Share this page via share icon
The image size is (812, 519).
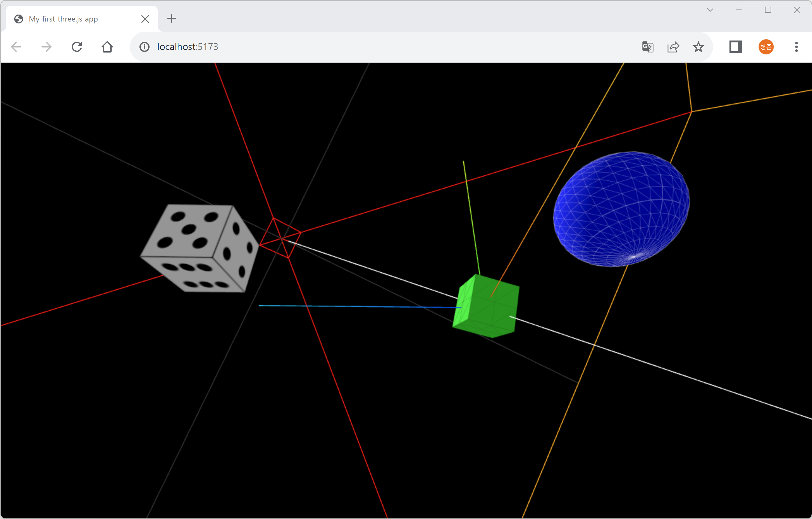[673, 47]
